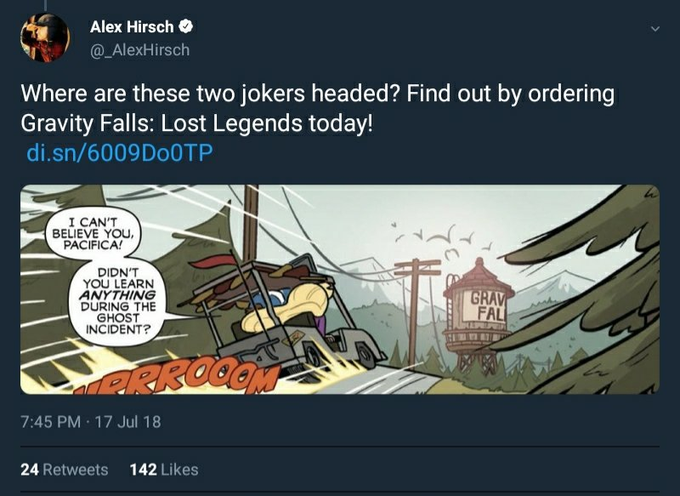Click the utility pole near water tower

pyautogui.click(x=417, y=311)
